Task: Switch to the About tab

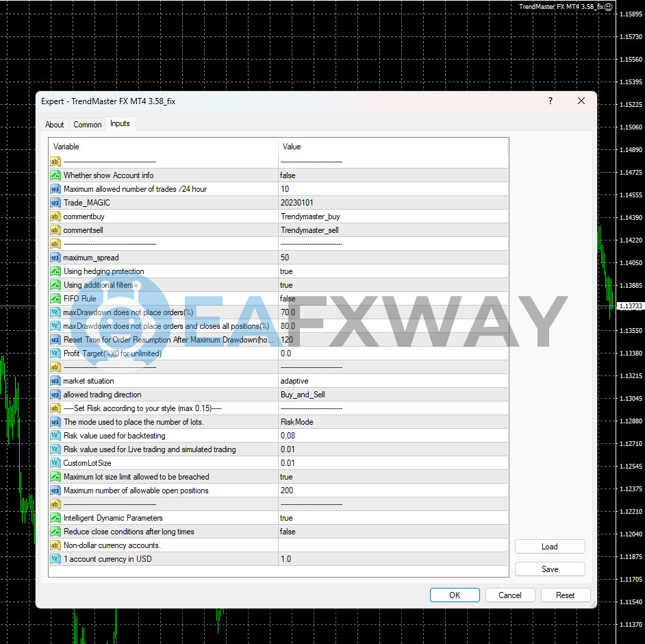Action: [55, 125]
